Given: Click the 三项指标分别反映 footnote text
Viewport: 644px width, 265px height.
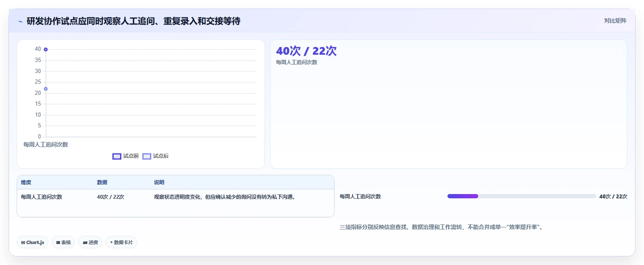Looking at the screenshot, I should tap(442, 227).
